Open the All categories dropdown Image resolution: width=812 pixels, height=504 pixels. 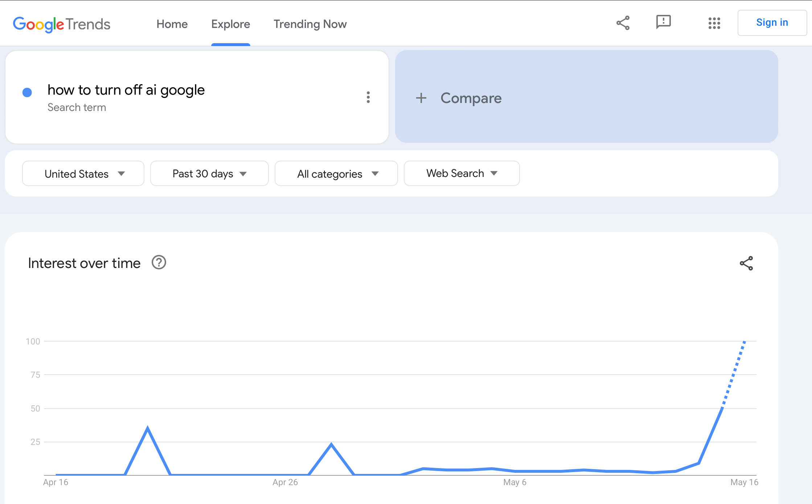[336, 173]
